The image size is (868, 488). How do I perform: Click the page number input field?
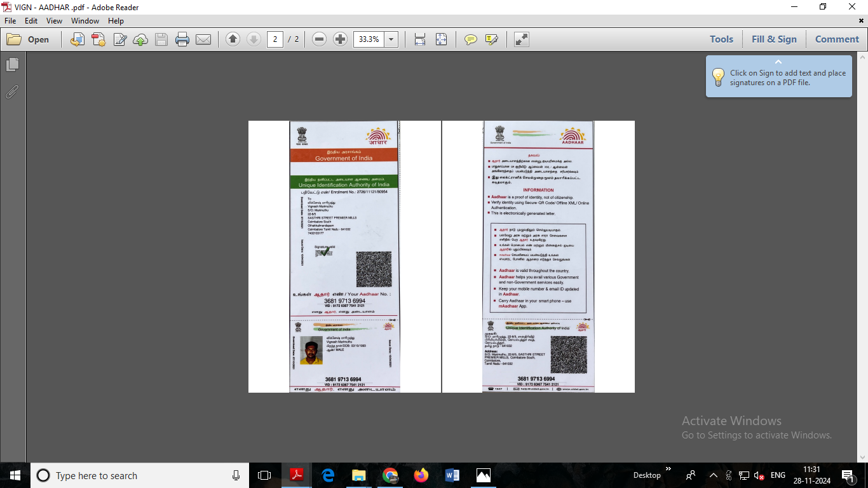(x=275, y=39)
